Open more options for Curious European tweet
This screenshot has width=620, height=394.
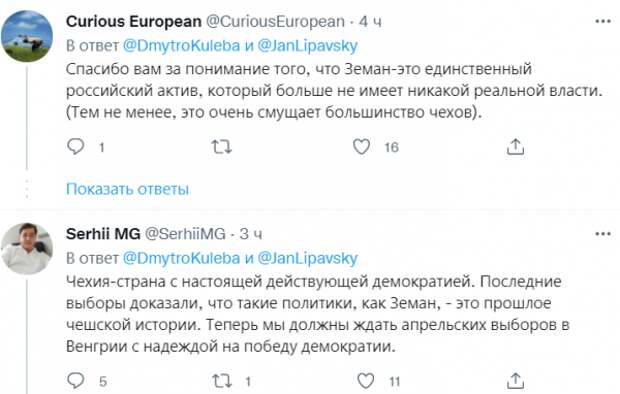point(603,21)
